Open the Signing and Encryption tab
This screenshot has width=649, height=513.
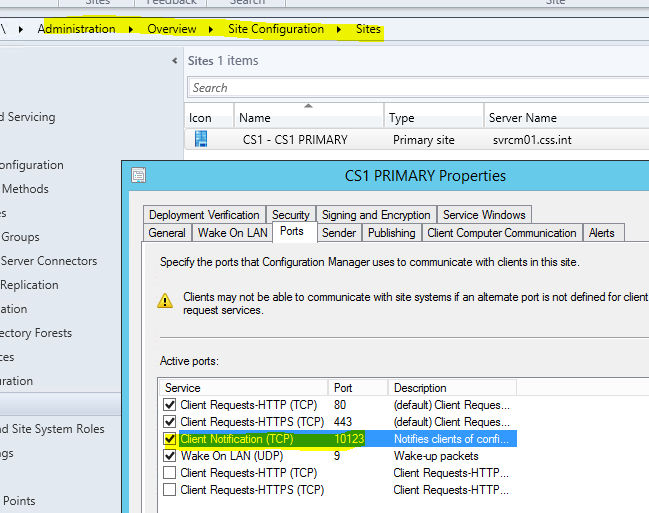tap(376, 214)
